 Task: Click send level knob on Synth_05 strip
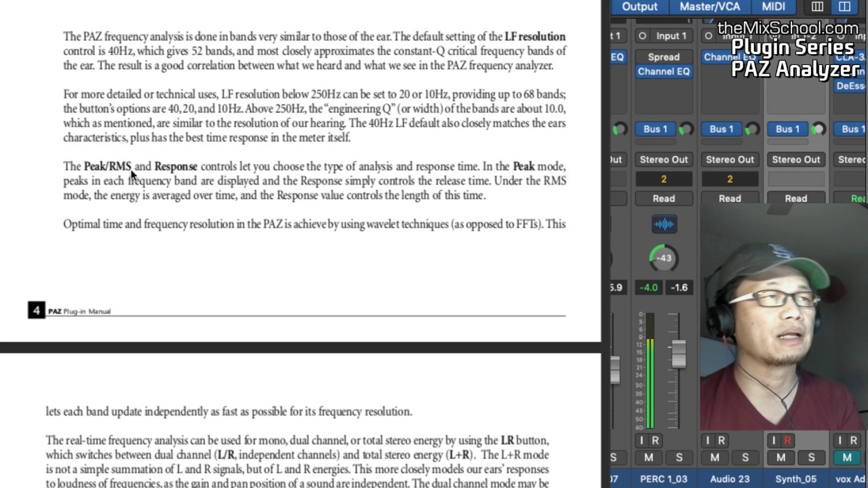click(x=818, y=129)
